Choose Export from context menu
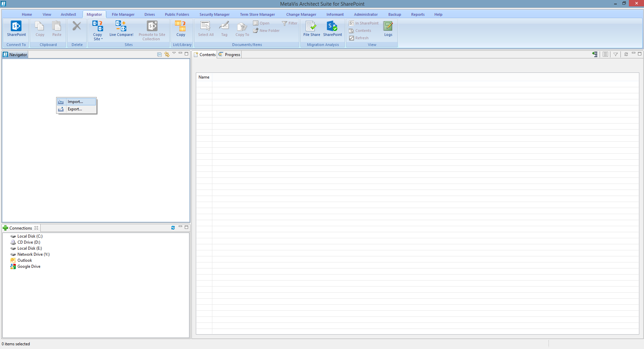 pyautogui.click(x=75, y=109)
